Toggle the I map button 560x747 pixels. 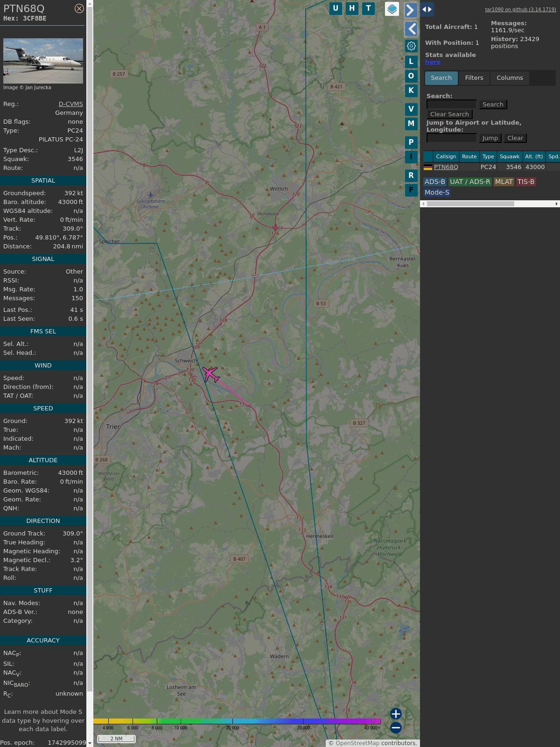pyautogui.click(x=411, y=156)
